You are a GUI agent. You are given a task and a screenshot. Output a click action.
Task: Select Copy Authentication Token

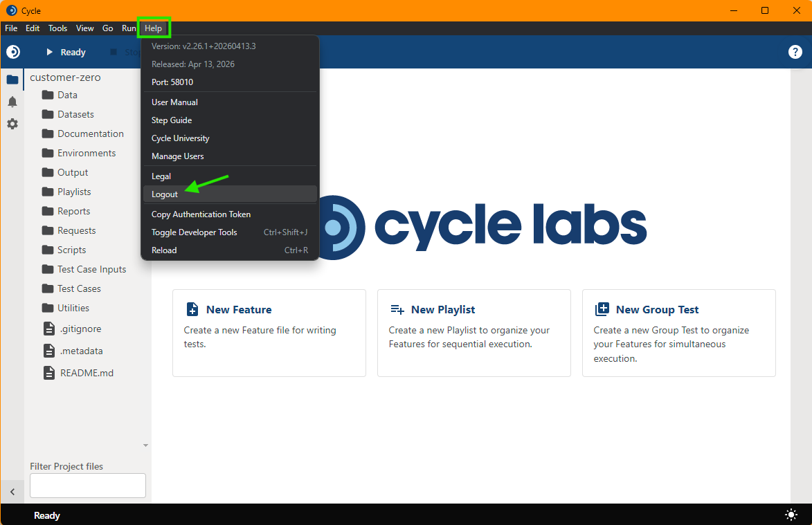tap(230, 214)
